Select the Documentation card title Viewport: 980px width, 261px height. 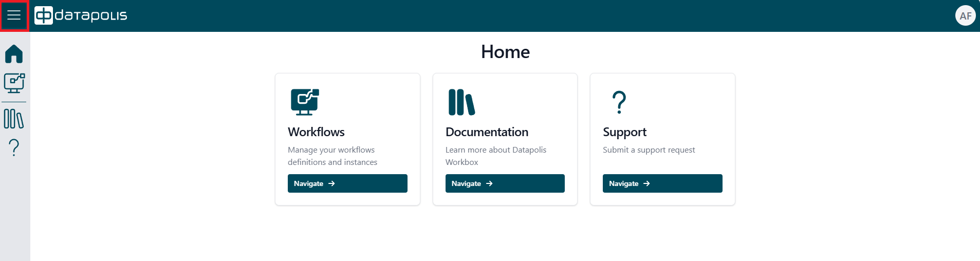tap(487, 132)
